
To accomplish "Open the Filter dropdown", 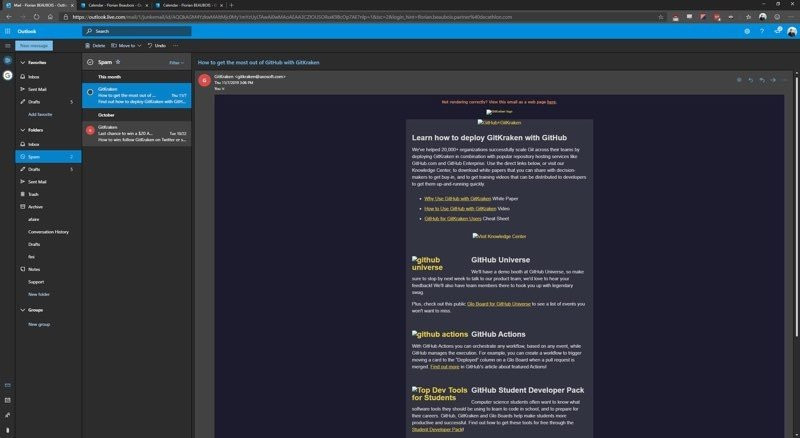I will click(176, 62).
